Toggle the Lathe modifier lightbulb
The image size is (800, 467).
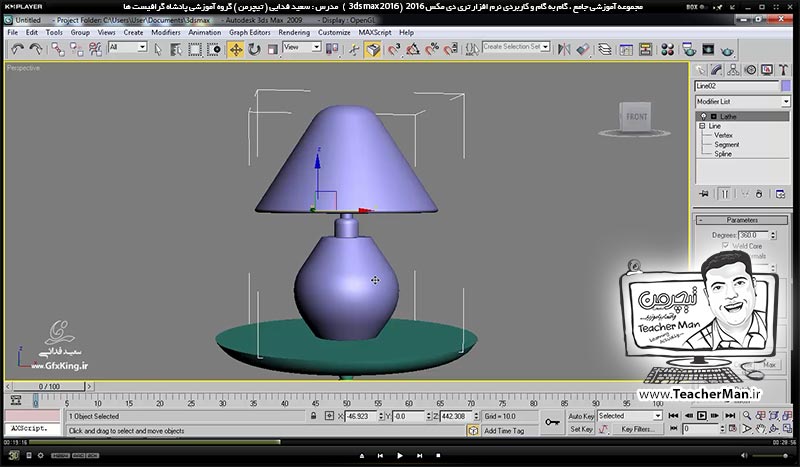704,116
